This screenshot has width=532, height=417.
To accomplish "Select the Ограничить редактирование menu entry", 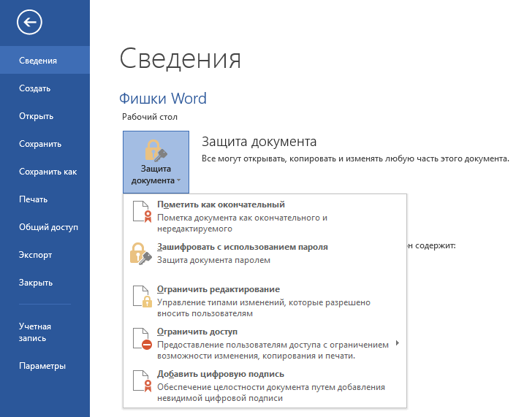I will 265,301.
